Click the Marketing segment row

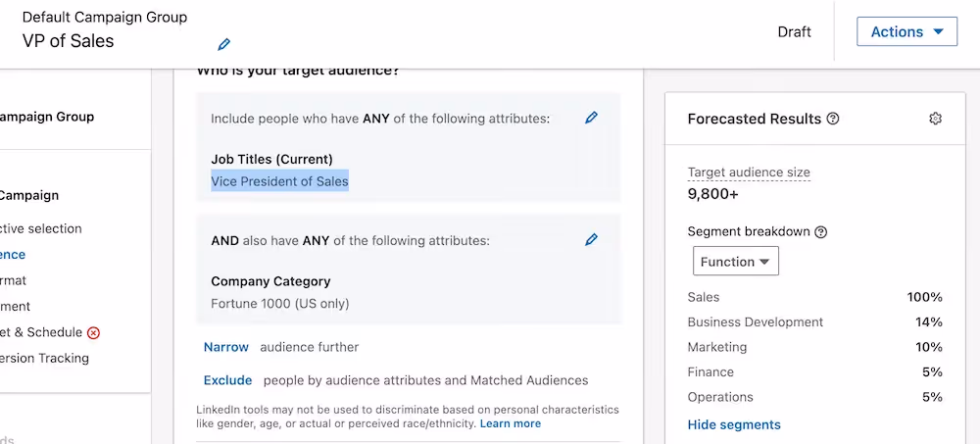tap(815, 347)
